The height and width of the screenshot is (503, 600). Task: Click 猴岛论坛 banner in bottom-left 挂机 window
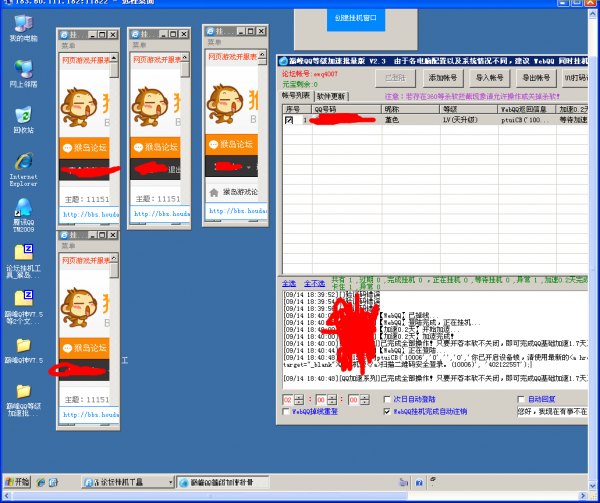84,348
